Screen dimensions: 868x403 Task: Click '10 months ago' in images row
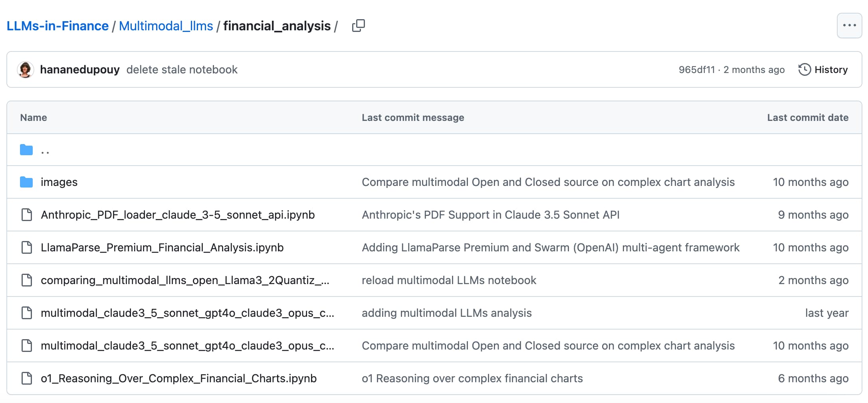click(811, 182)
